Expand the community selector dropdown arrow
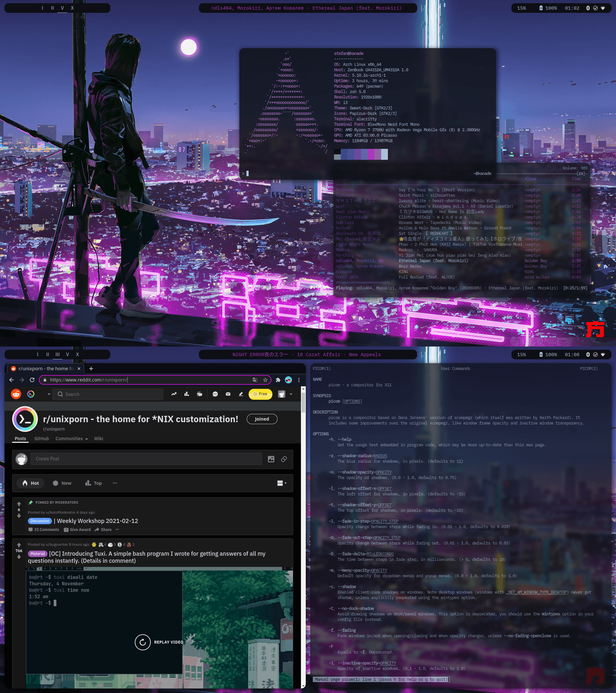 49,394
